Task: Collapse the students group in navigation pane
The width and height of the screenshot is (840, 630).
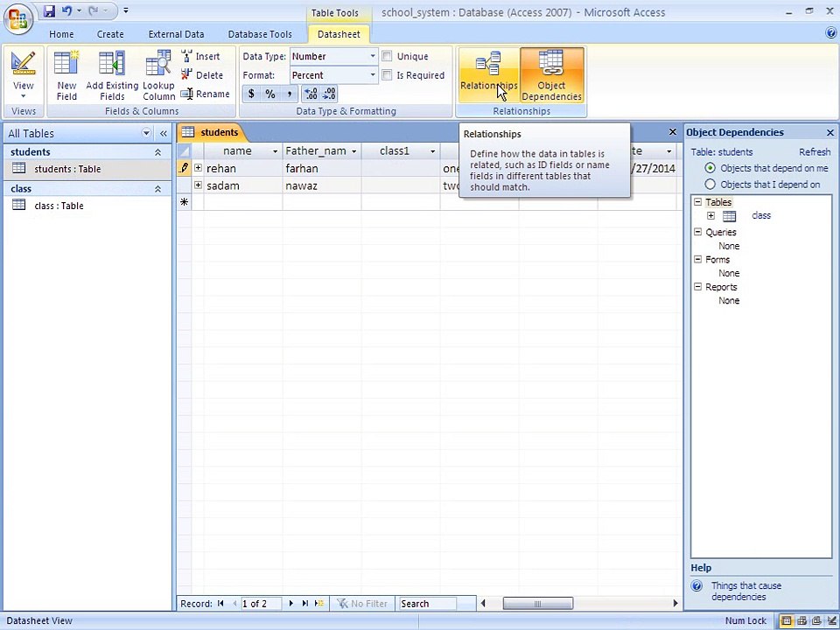Action: [x=158, y=152]
